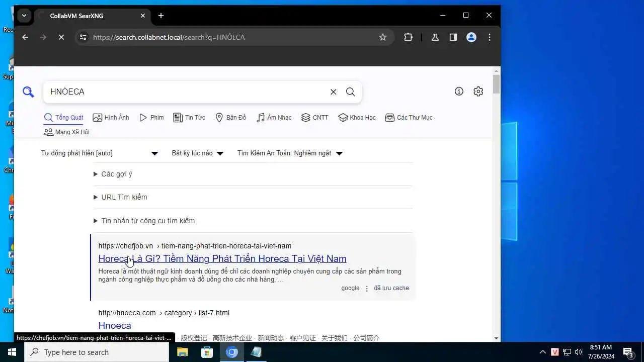Open Chrome three-dot menu
The width and height of the screenshot is (644, 362).
490,37
